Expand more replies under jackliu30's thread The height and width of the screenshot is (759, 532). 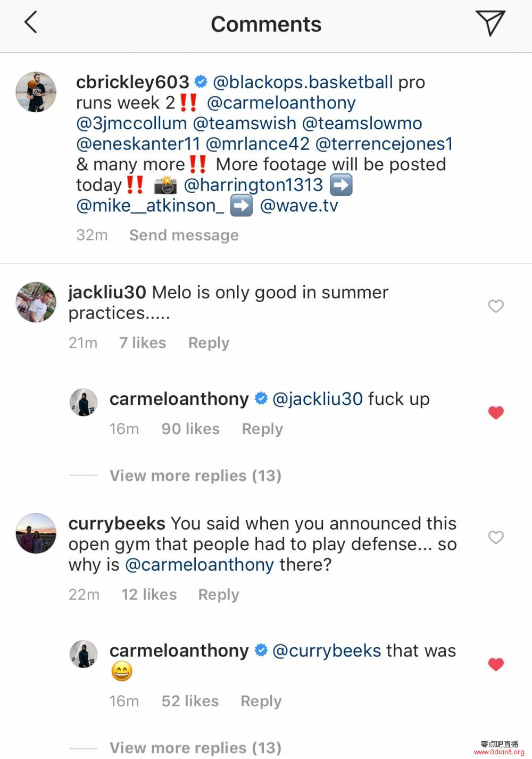tap(195, 476)
